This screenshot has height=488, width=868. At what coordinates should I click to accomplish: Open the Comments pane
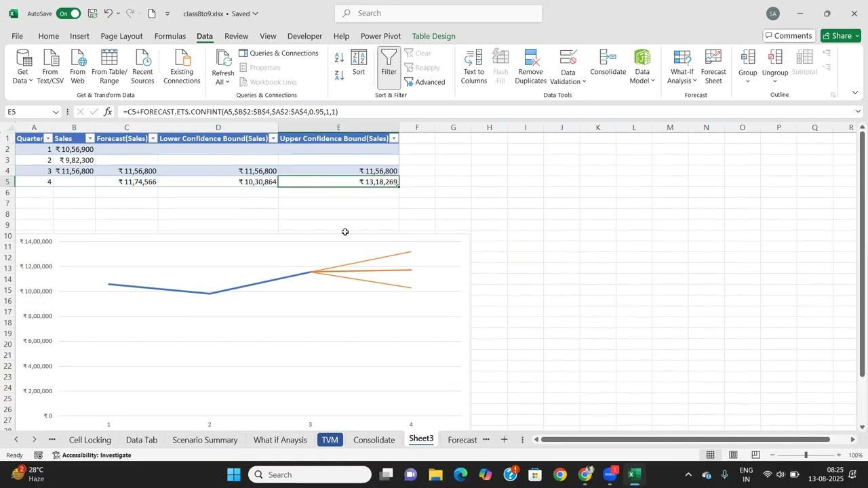pyautogui.click(x=789, y=36)
